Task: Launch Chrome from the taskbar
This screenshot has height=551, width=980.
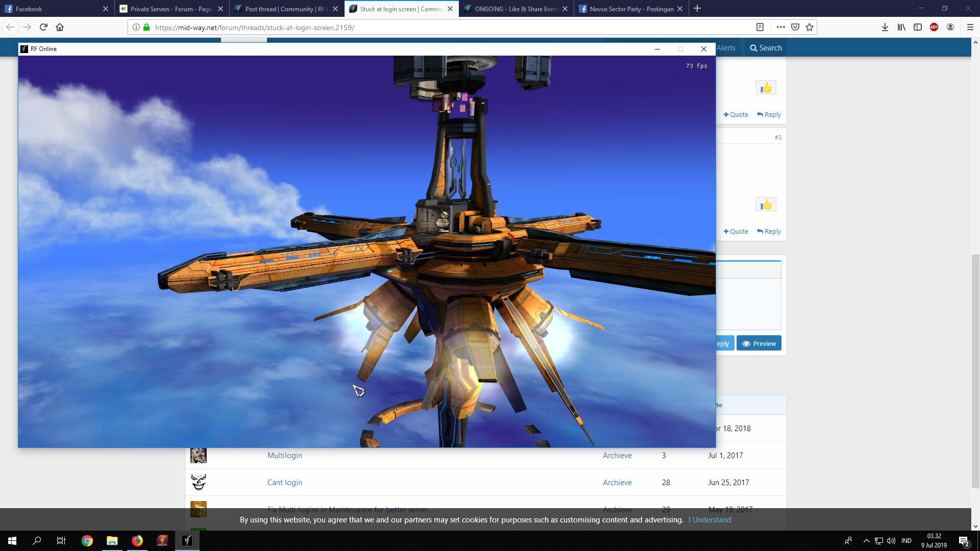Action: pos(87,541)
